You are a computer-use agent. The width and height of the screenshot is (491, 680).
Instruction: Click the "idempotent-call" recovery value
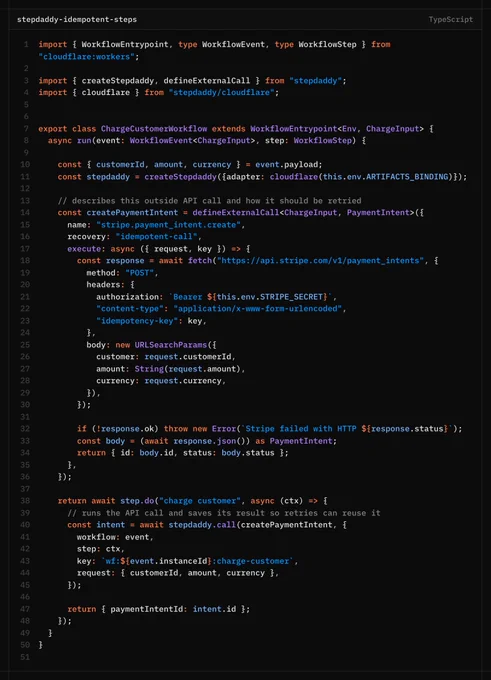coord(156,237)
